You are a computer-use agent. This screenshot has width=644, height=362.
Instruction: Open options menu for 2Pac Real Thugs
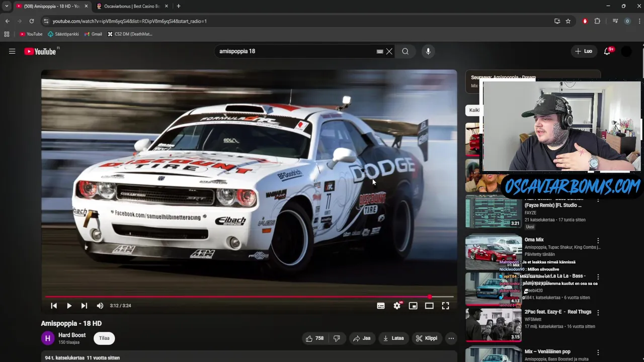(598, 312)
